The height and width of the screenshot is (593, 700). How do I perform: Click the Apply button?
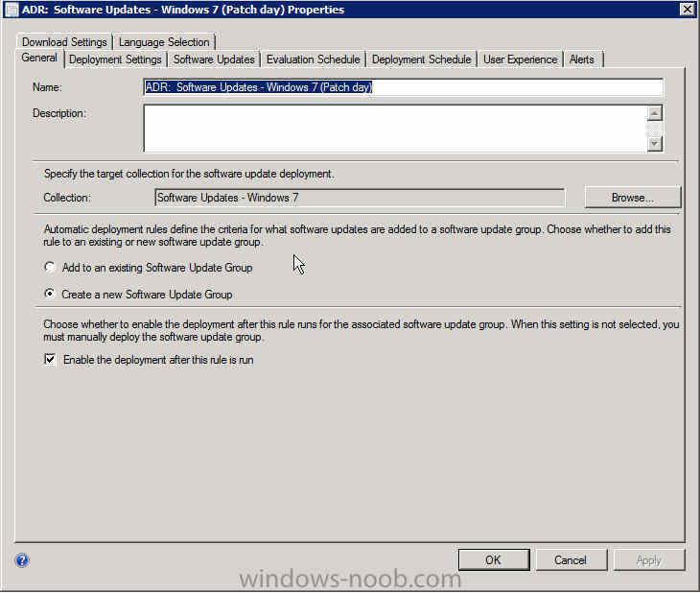(x=648, y=560)
